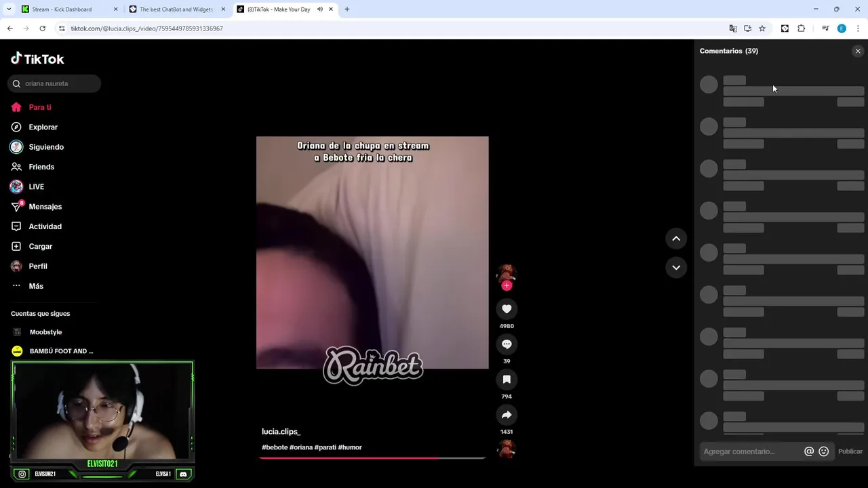Go back in browser
This screenshot has height=488, width=868.
(9, 28)
